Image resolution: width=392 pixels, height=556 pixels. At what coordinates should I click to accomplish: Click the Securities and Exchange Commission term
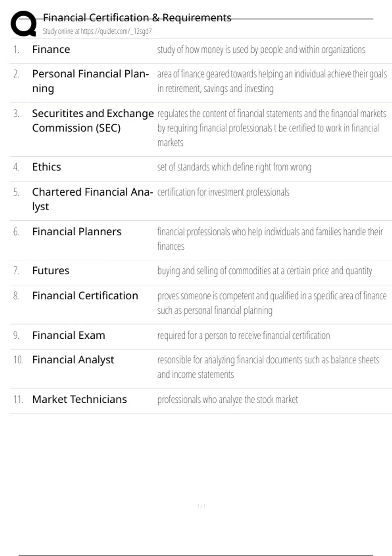tap(92, 120)
